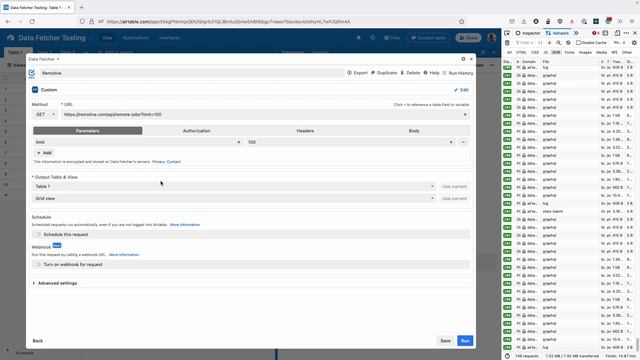640x360 pixels.
Task: Open More information link under Schedule
Action: tap(185, 225)
